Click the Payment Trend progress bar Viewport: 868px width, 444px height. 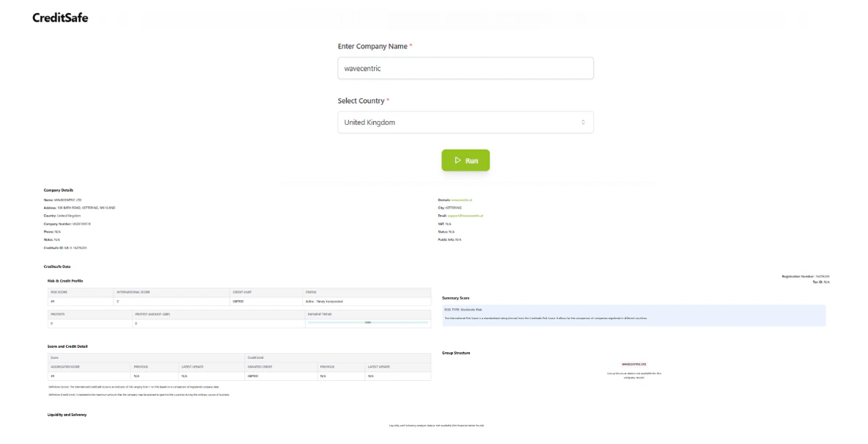point(367,322)
